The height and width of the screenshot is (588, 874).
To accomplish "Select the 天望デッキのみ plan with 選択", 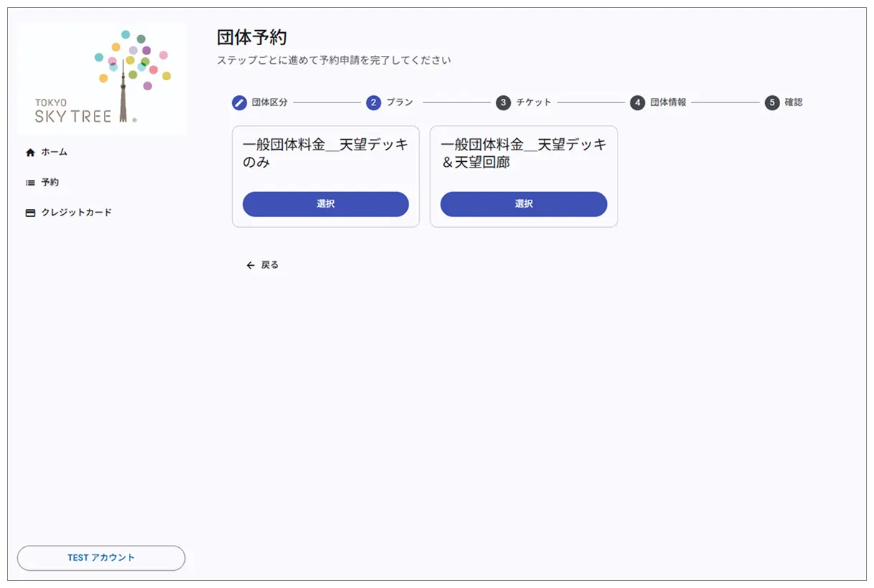I will click(x=325, y=204).
